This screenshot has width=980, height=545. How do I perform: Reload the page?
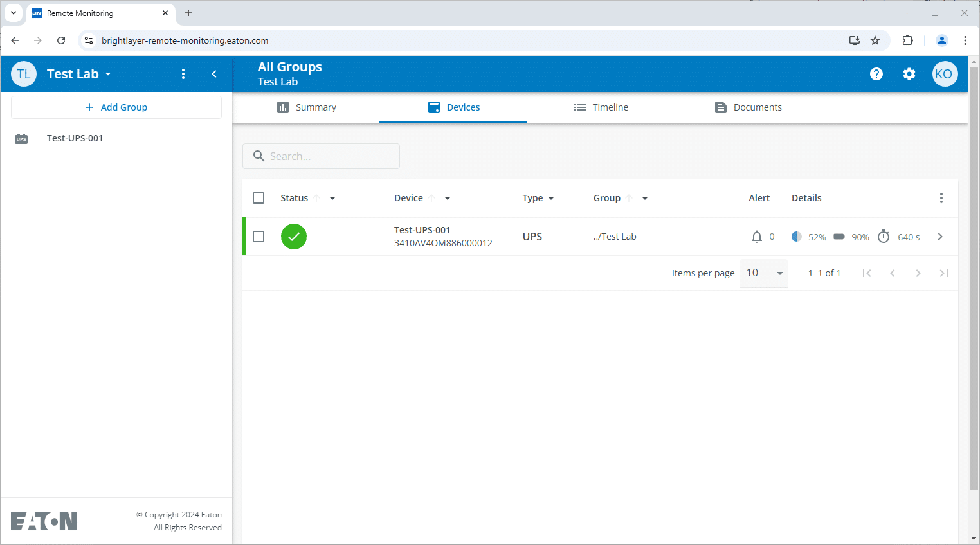click(x=61, y=40)
